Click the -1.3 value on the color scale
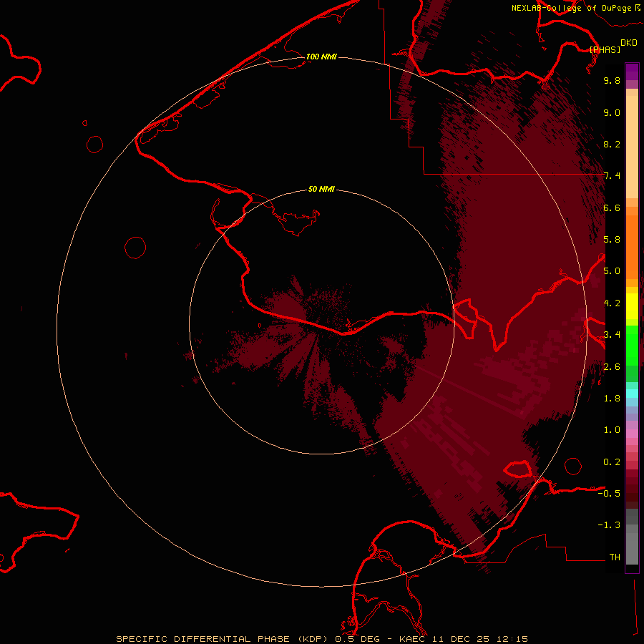 click(x=609, y=525)
